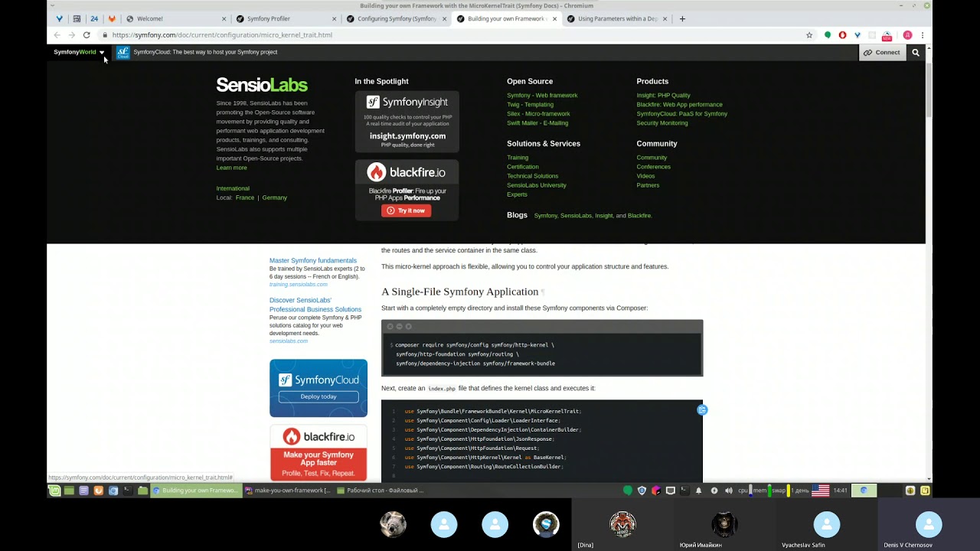The height and width of the screenshot is (551, 980).
Task: Bookmark this page using the star icon
Action: click(809, 35)
